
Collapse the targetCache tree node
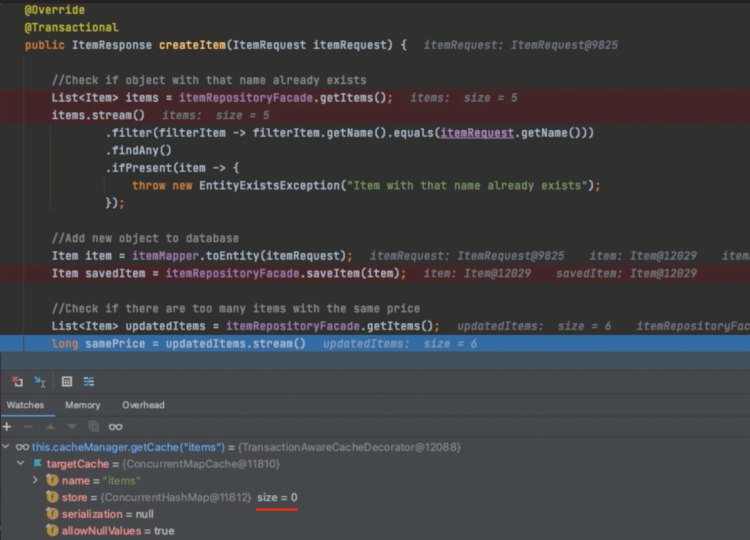click(x=22, y=464)
